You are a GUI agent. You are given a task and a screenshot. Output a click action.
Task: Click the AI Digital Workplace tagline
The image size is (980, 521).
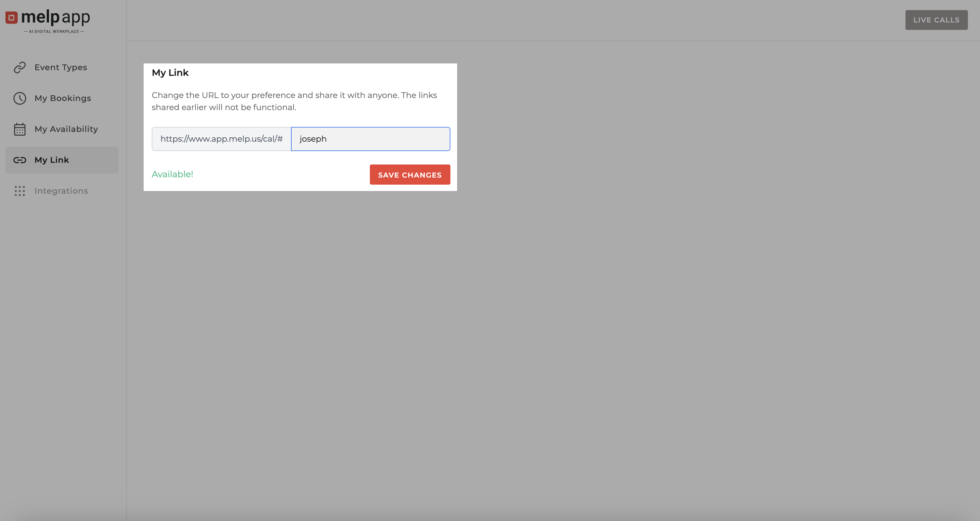click(54, 32)
